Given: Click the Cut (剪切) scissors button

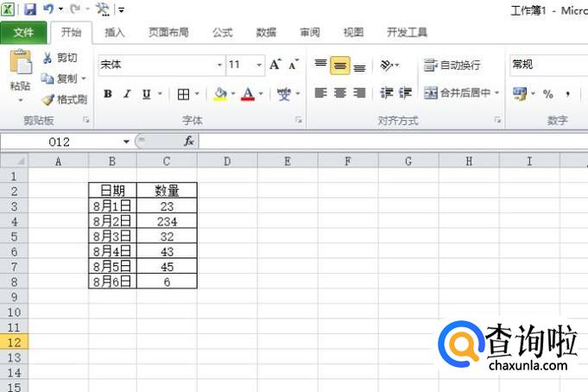Looking at the screenshot, I should click(60, 58).
